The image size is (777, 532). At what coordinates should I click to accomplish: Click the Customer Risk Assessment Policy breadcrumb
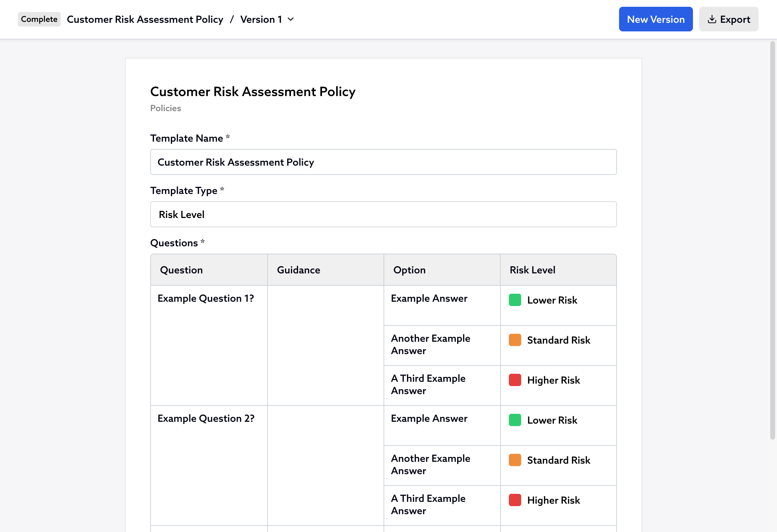click(x=145, y=19)
